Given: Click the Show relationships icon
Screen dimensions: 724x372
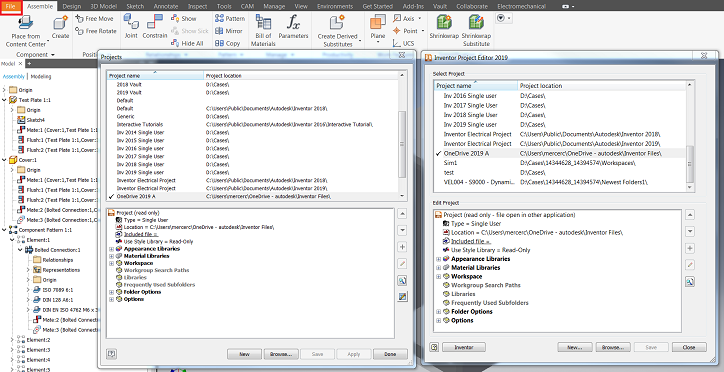Looking at the screenshot, I should tap(175, 19).
